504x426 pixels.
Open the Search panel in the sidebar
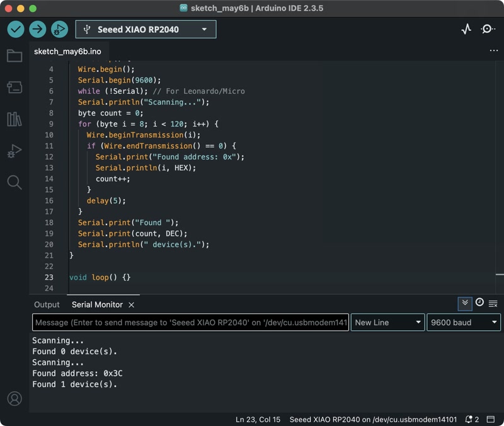pos(14,182)
